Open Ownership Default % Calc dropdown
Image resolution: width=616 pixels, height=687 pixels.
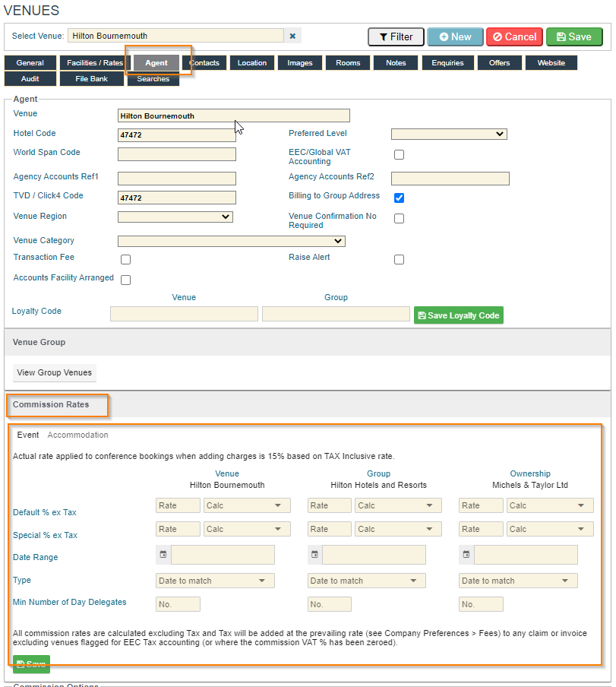pos(550,505)
